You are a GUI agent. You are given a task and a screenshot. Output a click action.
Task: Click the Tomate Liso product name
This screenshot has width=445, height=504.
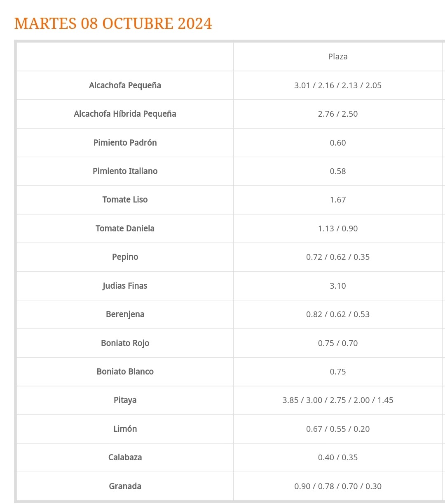[x=125, y=200]
